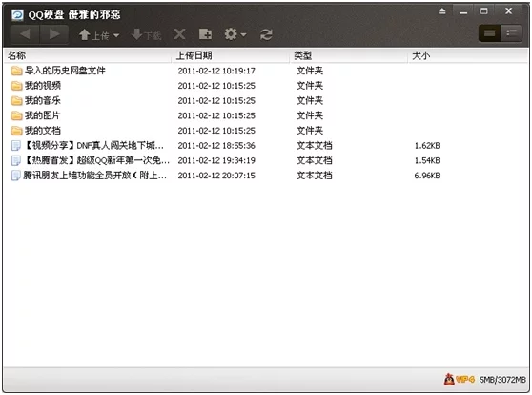Click folder icon beside 导入的历史网盘文件
The width and height of the screenshot is (532, 395).
[16, 71]
